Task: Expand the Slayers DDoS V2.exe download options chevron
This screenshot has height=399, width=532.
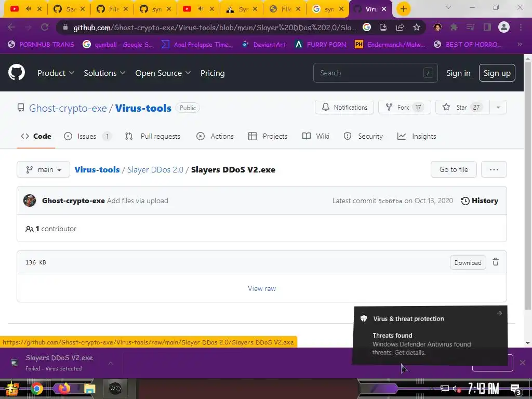Action: [x=111, y=363]
